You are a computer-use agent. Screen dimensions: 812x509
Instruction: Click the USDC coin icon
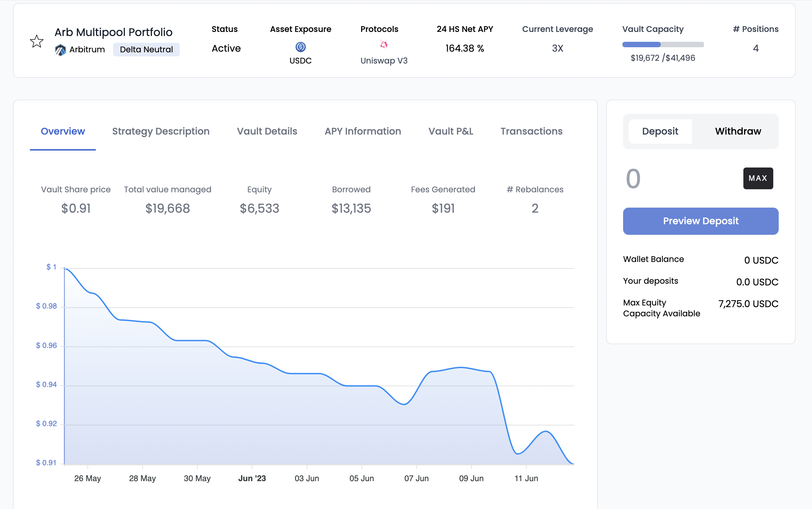pos(300,47)
